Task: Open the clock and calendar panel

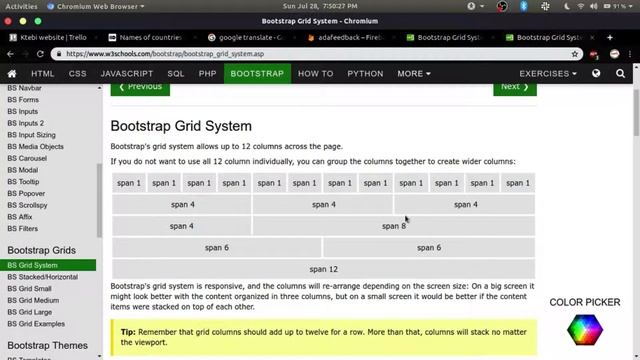Action: 320,6
